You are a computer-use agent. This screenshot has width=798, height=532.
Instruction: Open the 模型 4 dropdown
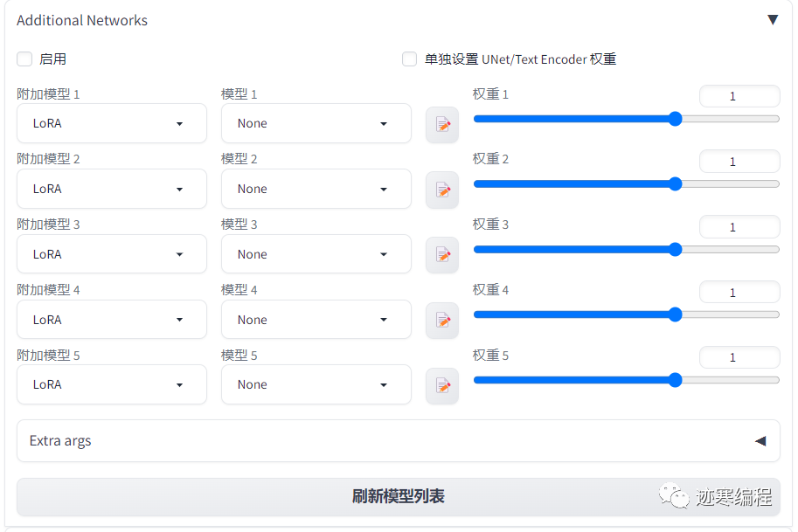click(316, 319)
